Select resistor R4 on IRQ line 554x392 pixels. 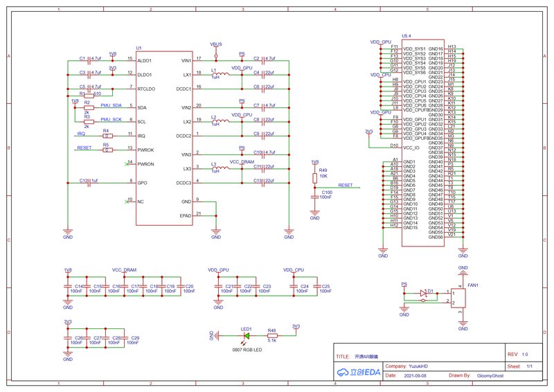click(108, 136)
